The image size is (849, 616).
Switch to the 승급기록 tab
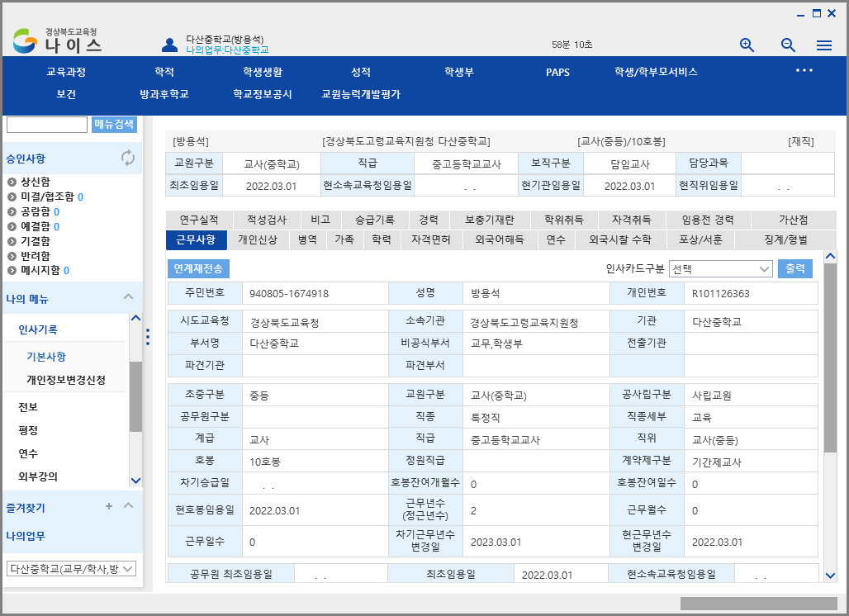pos(375,220)
